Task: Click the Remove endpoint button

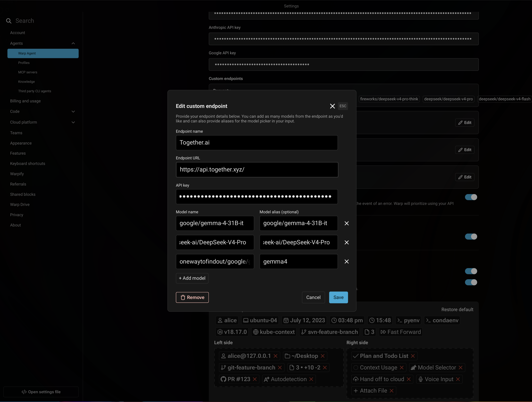Action: coord(192,297)
